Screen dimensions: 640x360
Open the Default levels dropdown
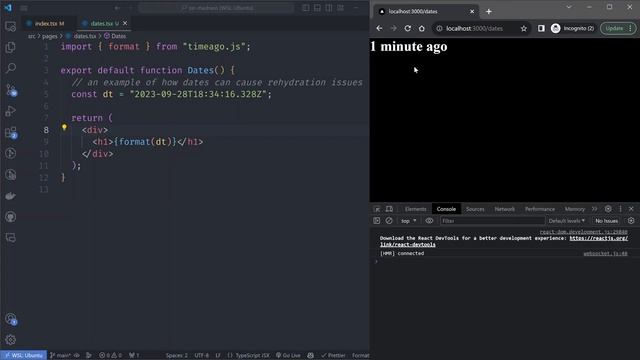click(x=567, y=221)
